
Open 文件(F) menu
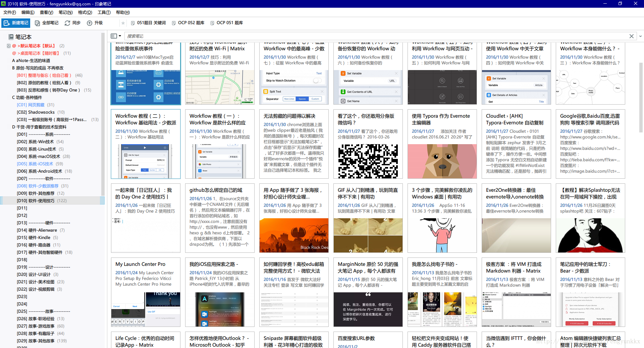[10, 12]
